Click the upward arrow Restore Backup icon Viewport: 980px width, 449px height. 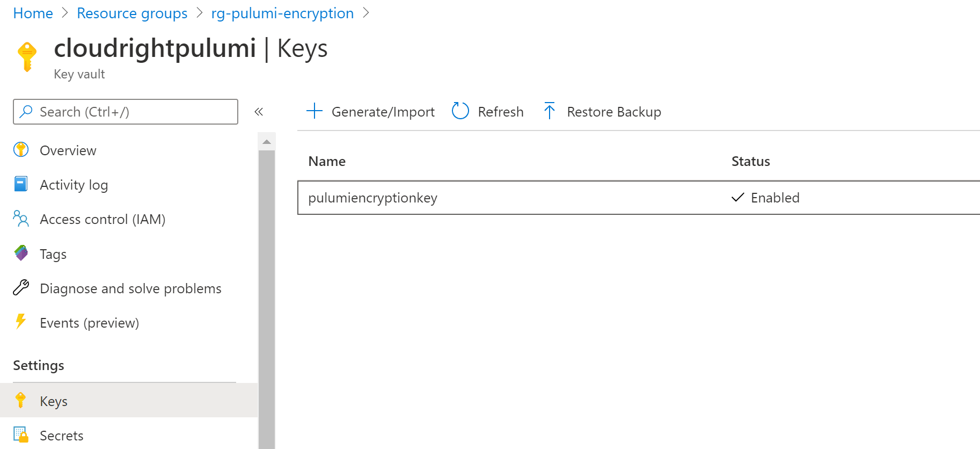[x=550, y=111]
